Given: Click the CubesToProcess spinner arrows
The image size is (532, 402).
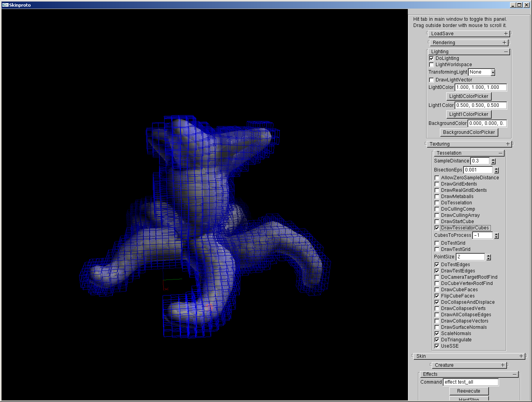Looking at the screenshot, I should pyautogui.click(x=496, y=236).
